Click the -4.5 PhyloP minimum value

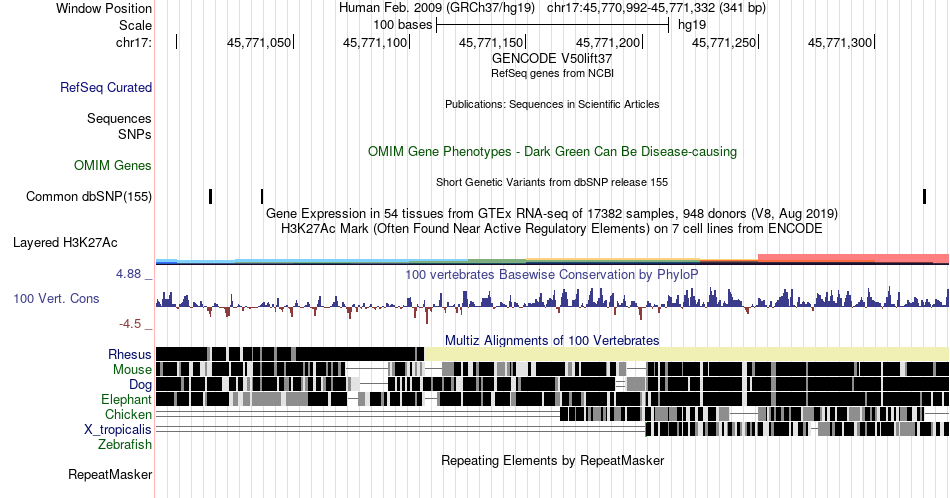pos(130,324)
